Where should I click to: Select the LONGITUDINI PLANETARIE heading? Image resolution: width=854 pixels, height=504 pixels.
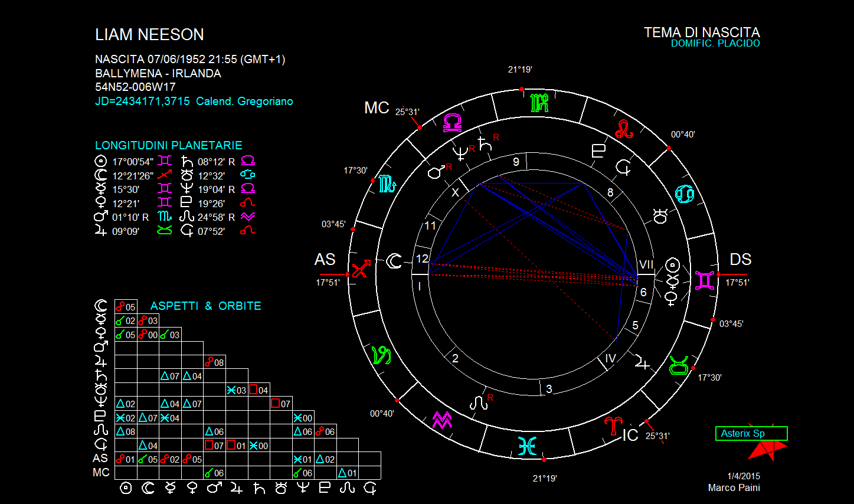tap(169, 145)
